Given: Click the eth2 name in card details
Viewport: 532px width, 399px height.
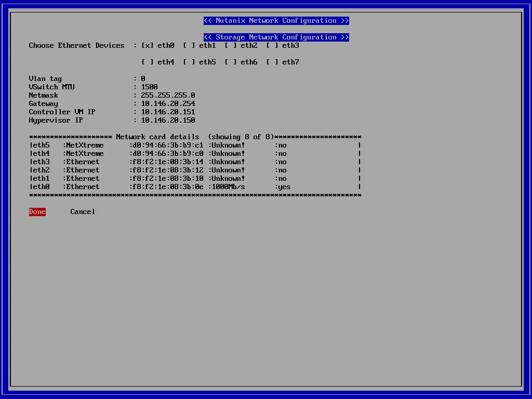Looking at the screenshot, I should coord(42,170).
